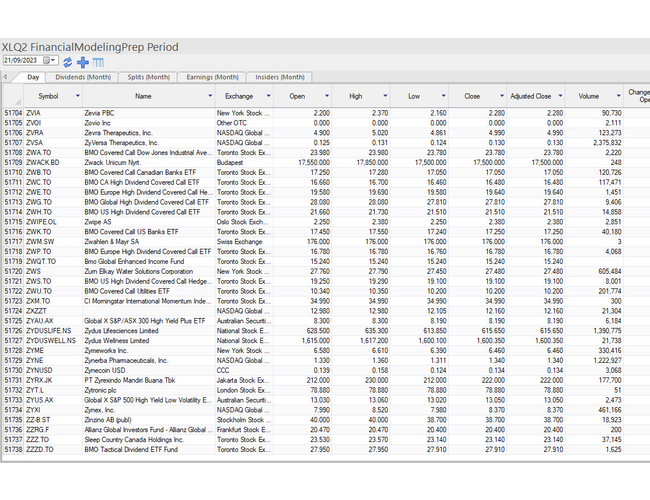Click name cell PT Zyrexindo Mandiri Buana Tbk

click(148, 380)
